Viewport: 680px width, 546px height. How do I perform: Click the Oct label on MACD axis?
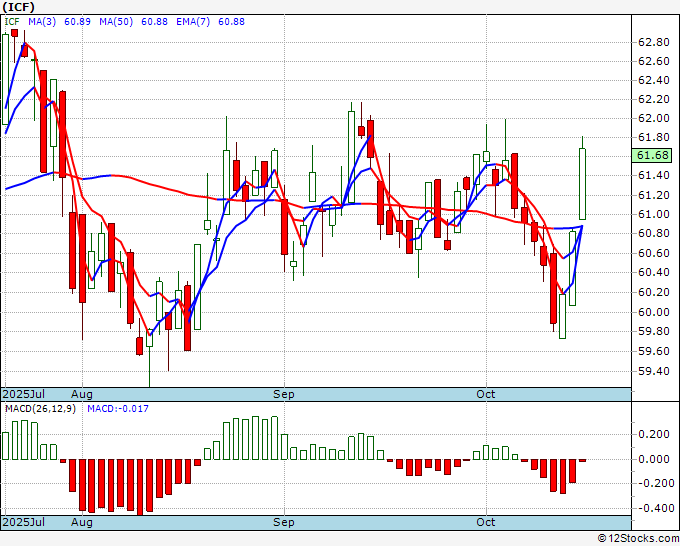486,522
